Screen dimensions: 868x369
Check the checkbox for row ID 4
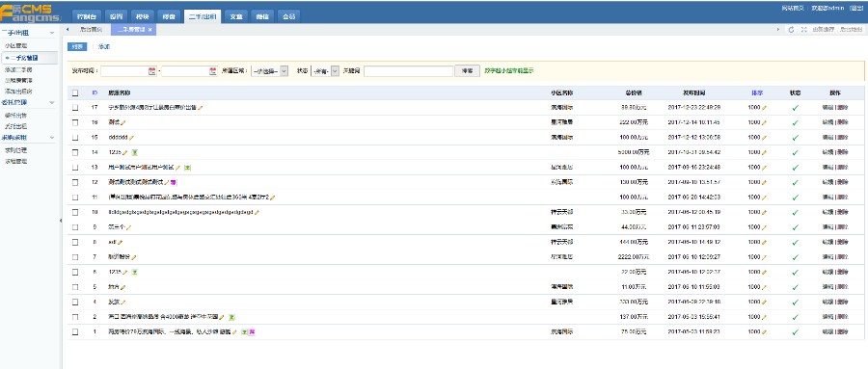[75, 303]
